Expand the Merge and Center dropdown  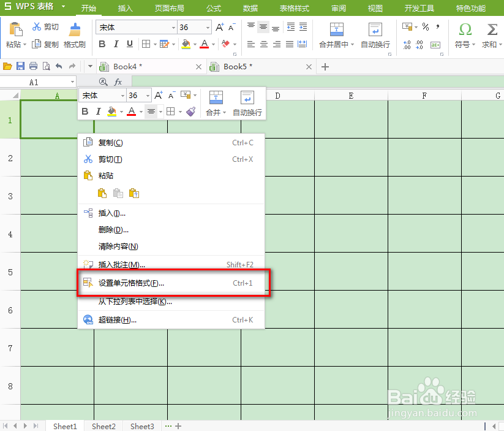(x=352, y=45)
